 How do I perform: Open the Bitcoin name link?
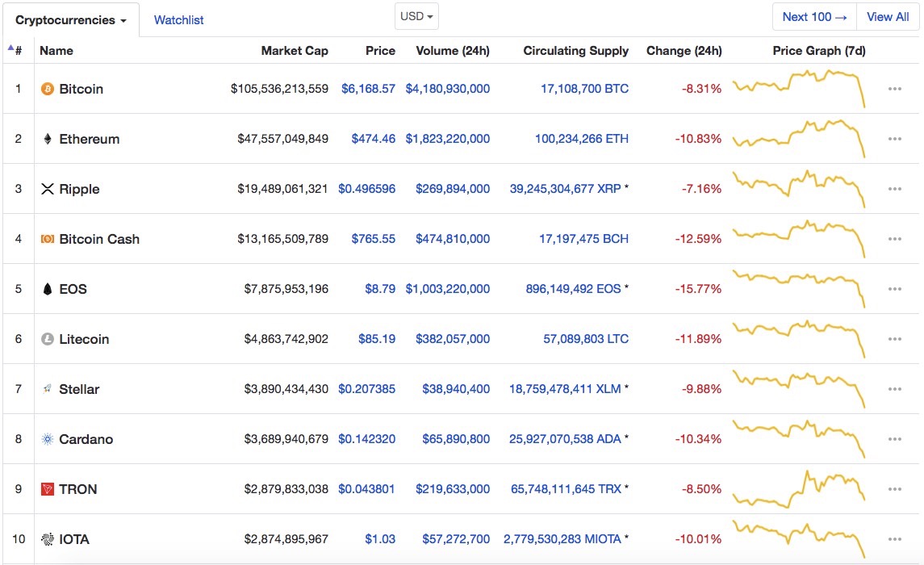coord(82,89)
